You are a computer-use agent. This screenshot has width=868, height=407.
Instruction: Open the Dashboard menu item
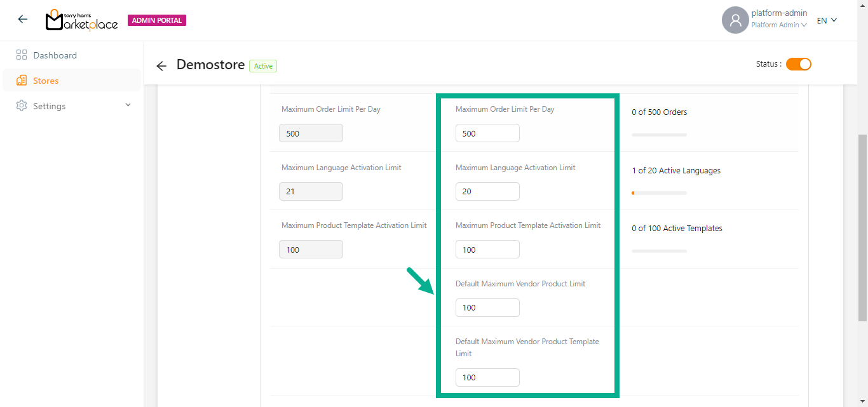click(x=55, y=55)
